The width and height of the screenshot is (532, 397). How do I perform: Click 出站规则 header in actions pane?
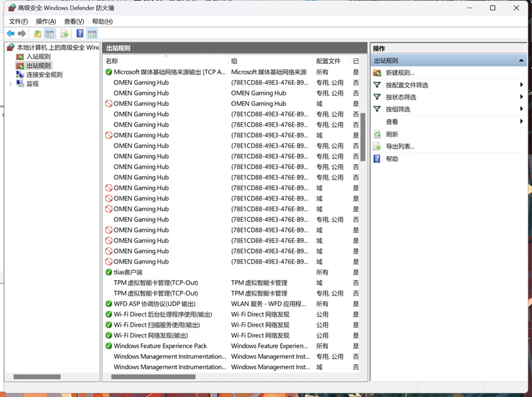tap(448, 60)
